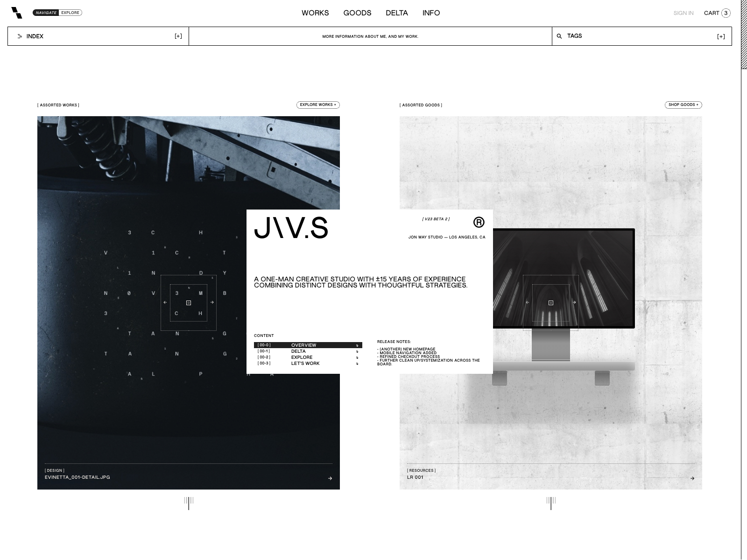Click the MORE INFORMATION ABOUT ME bar

370,36
